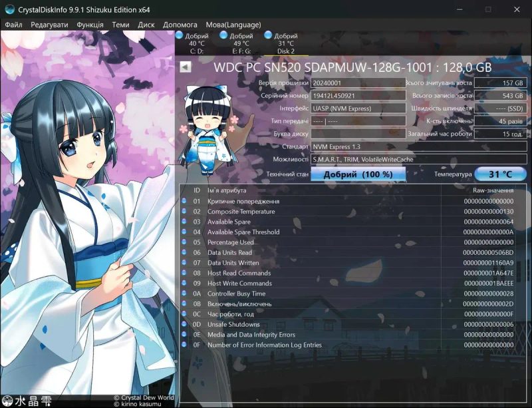This screenshot has height=408, width=532.
Task: Click the serial number field 19412L450921
Action: click(x=358, y=96)
